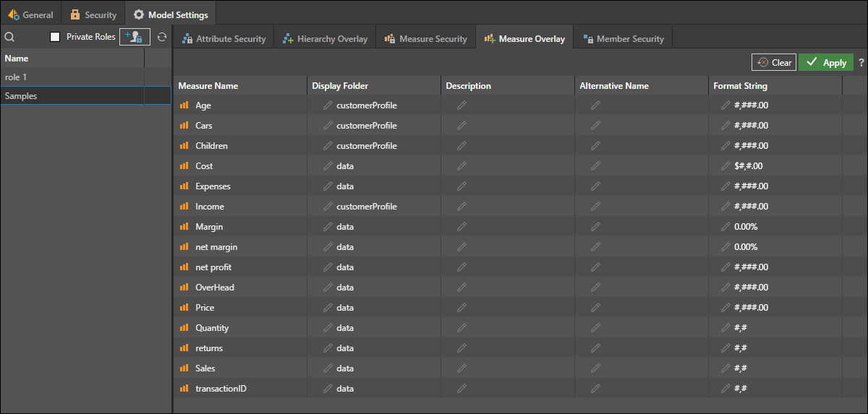Sort by the Measure Name column header

208,86
